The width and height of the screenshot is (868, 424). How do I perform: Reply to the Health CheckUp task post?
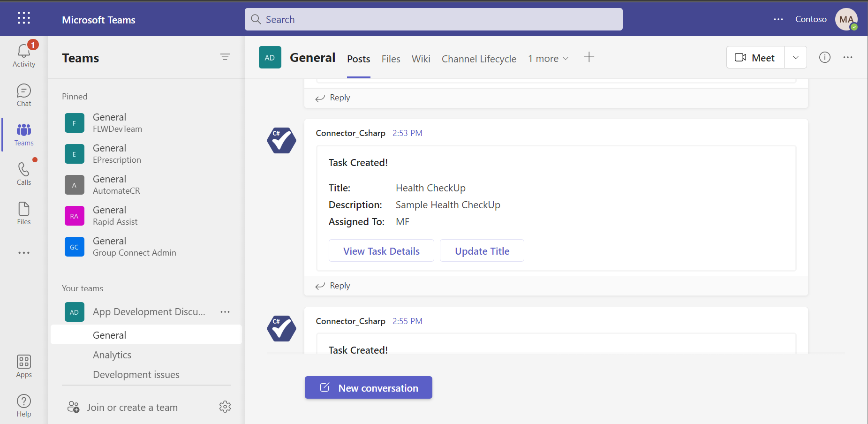(333, 286)
